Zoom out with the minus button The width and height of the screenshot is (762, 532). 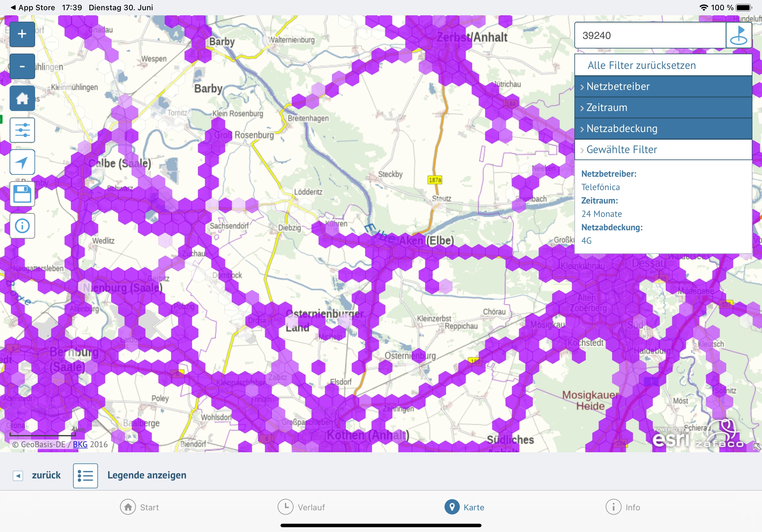coord(22,66)
